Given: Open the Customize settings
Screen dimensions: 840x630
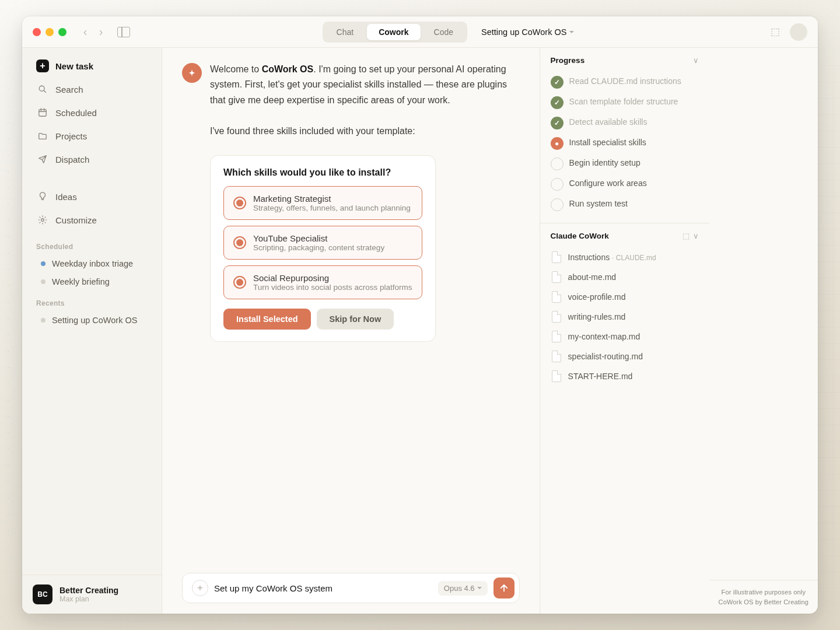Looking at the screenshot, I should tap(75, 220).
